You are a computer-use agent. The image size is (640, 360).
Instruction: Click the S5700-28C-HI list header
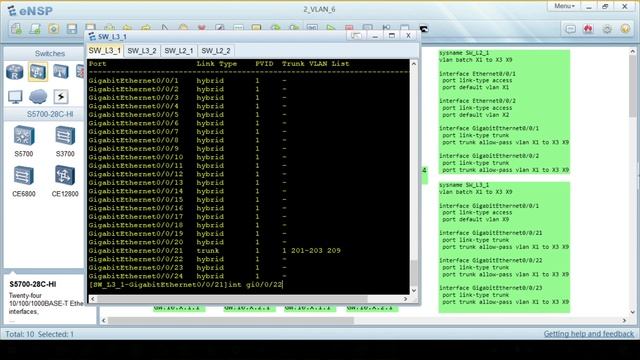[50, 114]
